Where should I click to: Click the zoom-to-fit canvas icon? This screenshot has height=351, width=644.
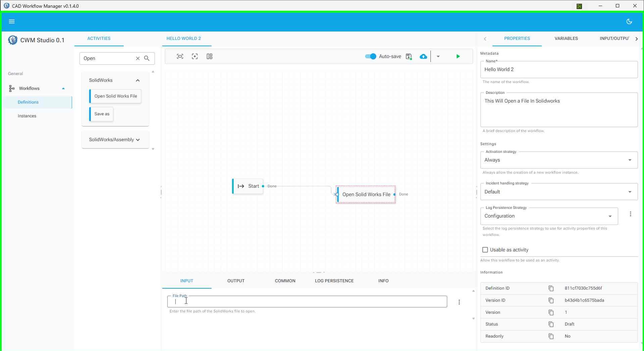(180, 56)
